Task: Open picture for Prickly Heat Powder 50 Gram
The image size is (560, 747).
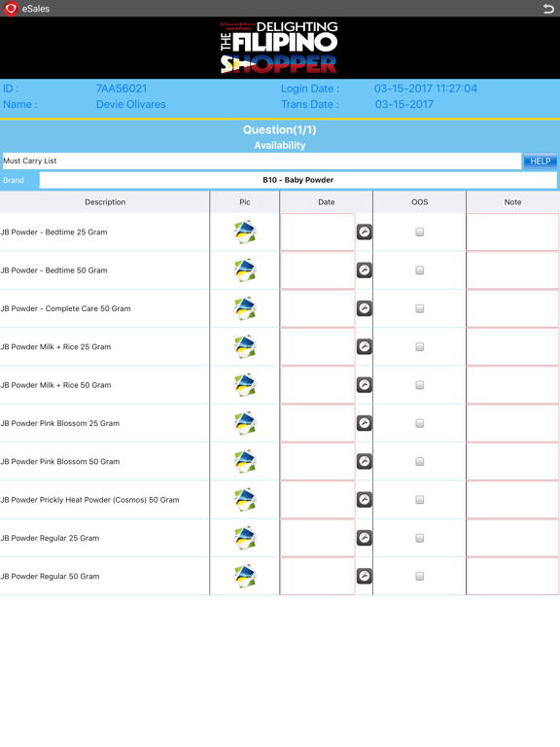Action: (x=245, y=499)
